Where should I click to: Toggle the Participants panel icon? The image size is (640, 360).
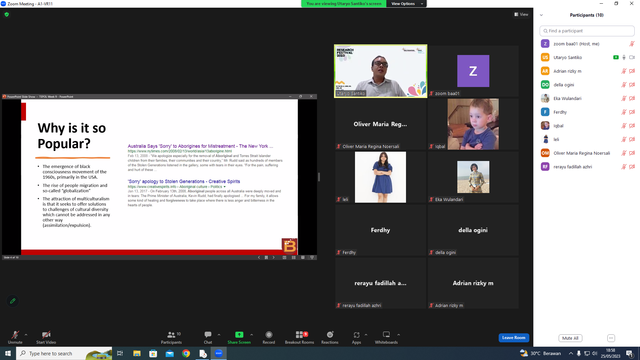pos(171,337)
